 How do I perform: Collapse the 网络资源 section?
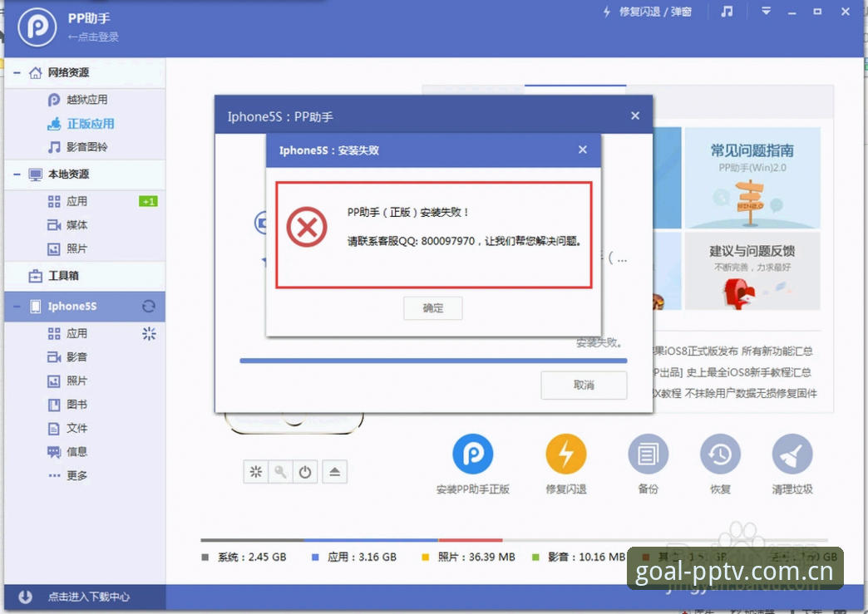(x=17, y=72)
